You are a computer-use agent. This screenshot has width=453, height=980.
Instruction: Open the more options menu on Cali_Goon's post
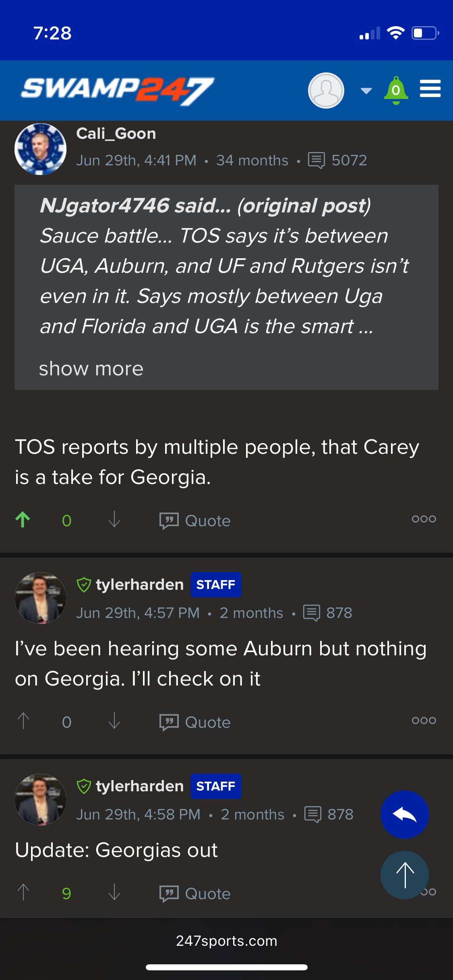423,519
